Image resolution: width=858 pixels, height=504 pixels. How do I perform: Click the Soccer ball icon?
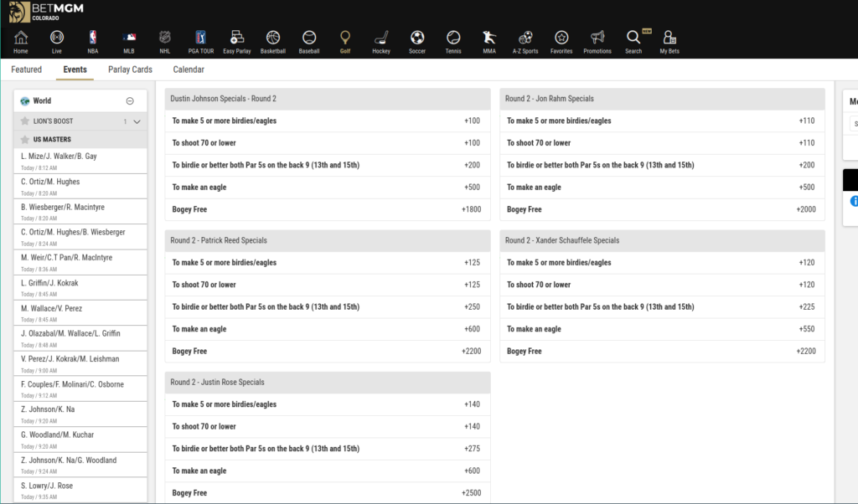(x=417, y=38)
